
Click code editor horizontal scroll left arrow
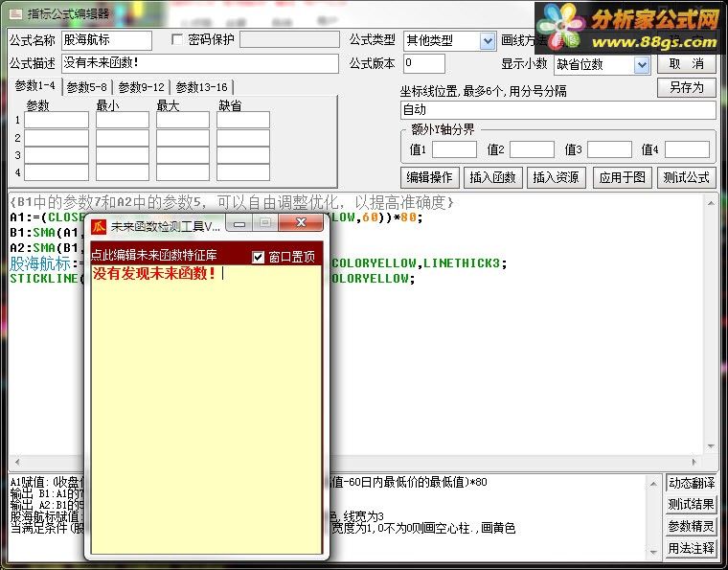click(x=17, y=462)
